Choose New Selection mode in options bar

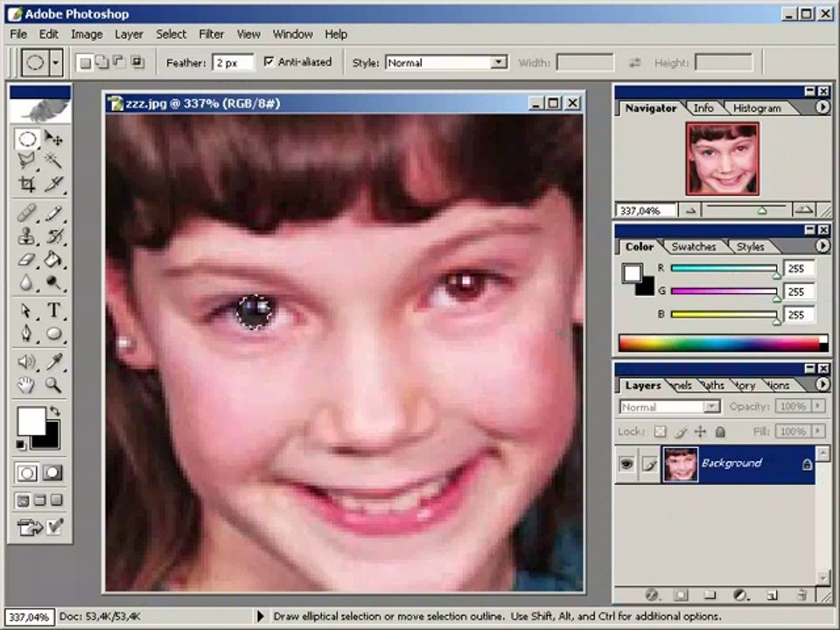85,63
